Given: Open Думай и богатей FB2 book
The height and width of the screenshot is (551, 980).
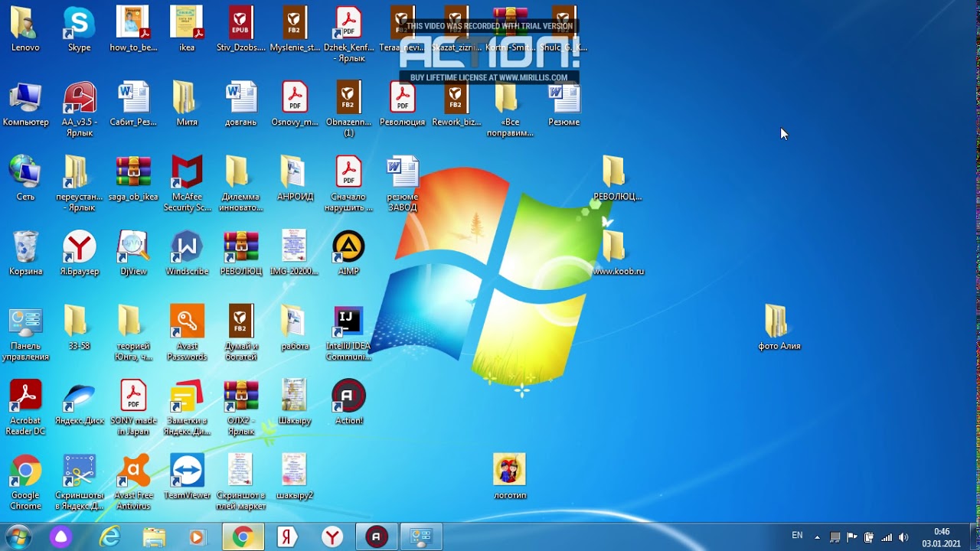Looking at the screenshot, I should click(240, 333).
